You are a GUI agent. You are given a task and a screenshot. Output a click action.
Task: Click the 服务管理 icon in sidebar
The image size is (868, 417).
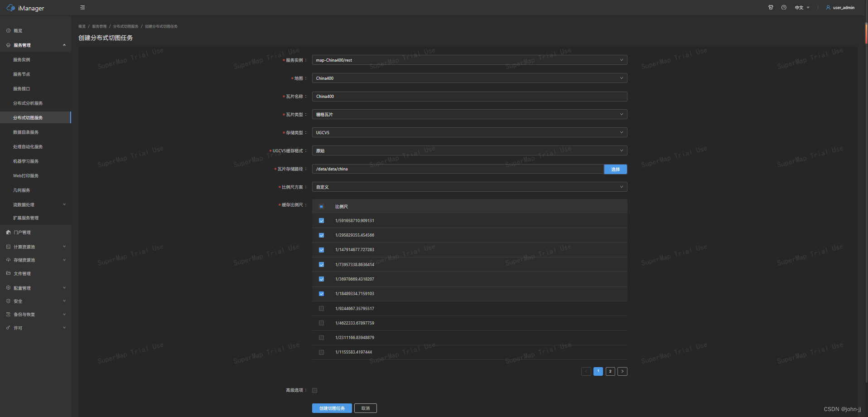click(x=8, y=45)
